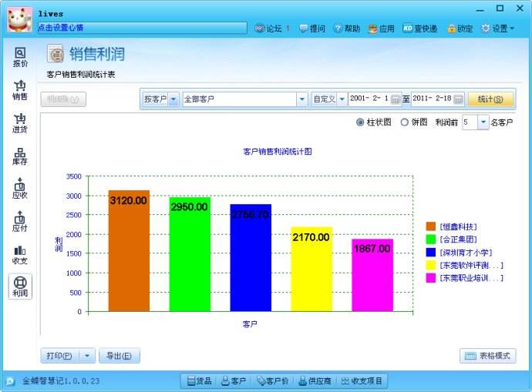
Task: Select the 利润 profit sidebar icon
Action: [20, 286]
